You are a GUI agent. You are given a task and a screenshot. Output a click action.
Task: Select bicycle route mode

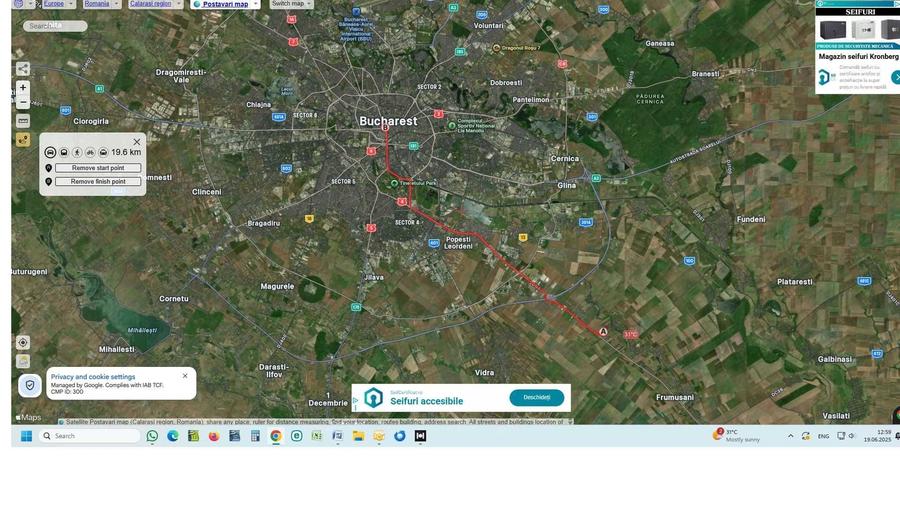90,153
